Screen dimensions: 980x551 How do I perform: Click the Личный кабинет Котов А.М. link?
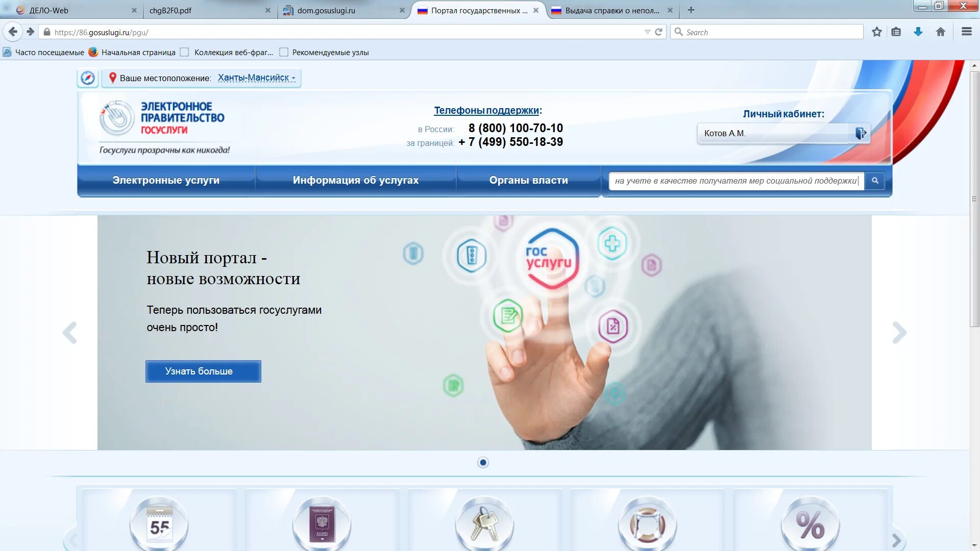tap(775, 133)
